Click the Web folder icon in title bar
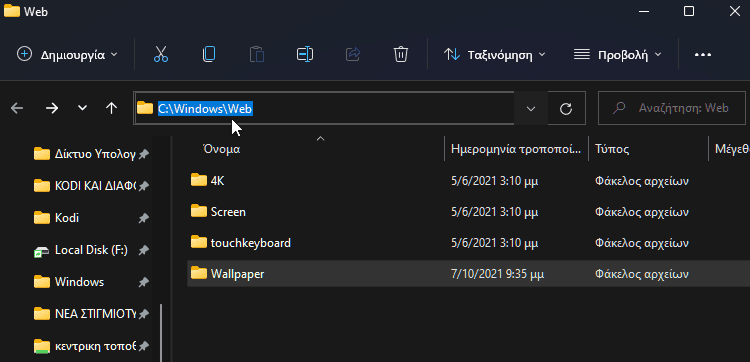The height and width of the screenshot is (362, 750). [x=11, y=11]
